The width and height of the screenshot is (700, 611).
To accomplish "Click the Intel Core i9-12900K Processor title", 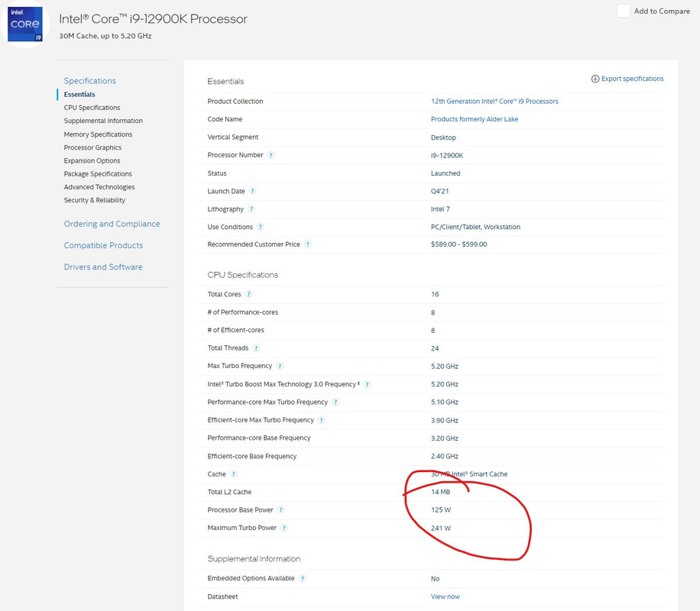I will click(x=153, y=19).
